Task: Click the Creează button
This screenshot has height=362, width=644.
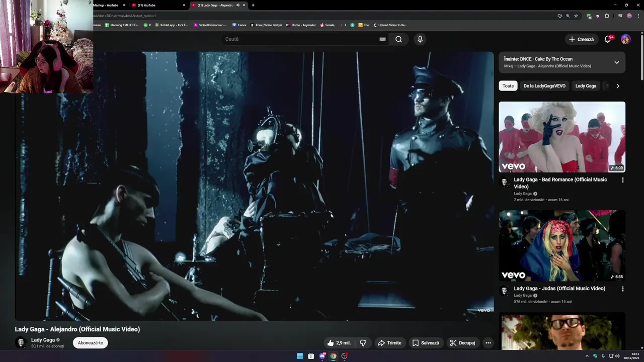Action: coord(581,39)
